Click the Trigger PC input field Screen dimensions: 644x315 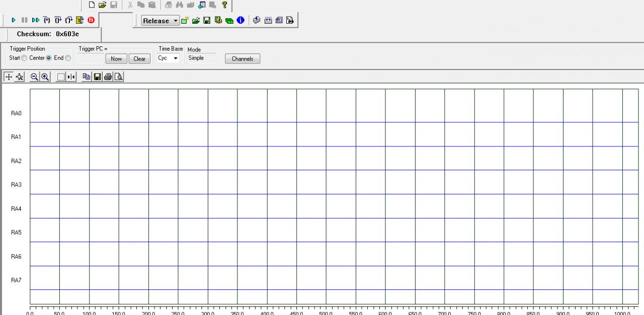click(x=91, y=58)
